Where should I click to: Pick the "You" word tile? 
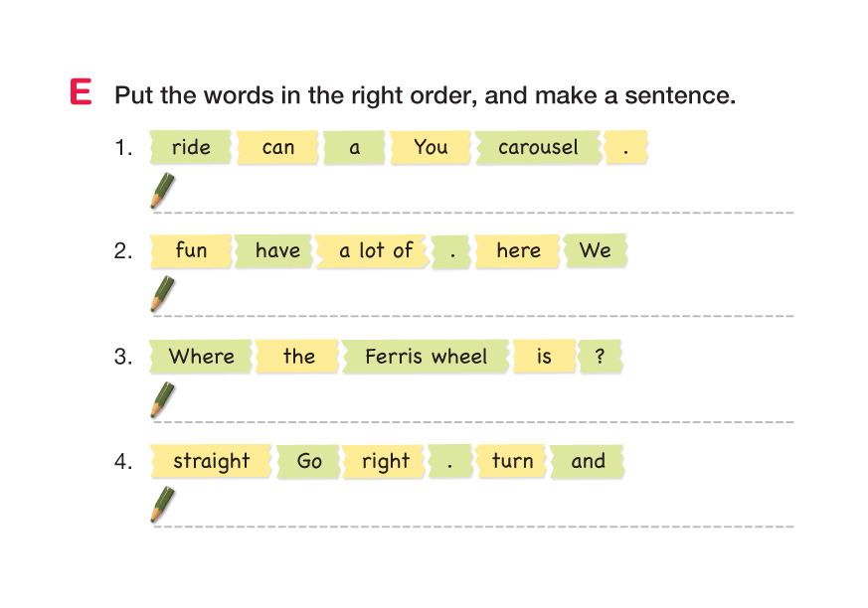click(x=431, y=148)
